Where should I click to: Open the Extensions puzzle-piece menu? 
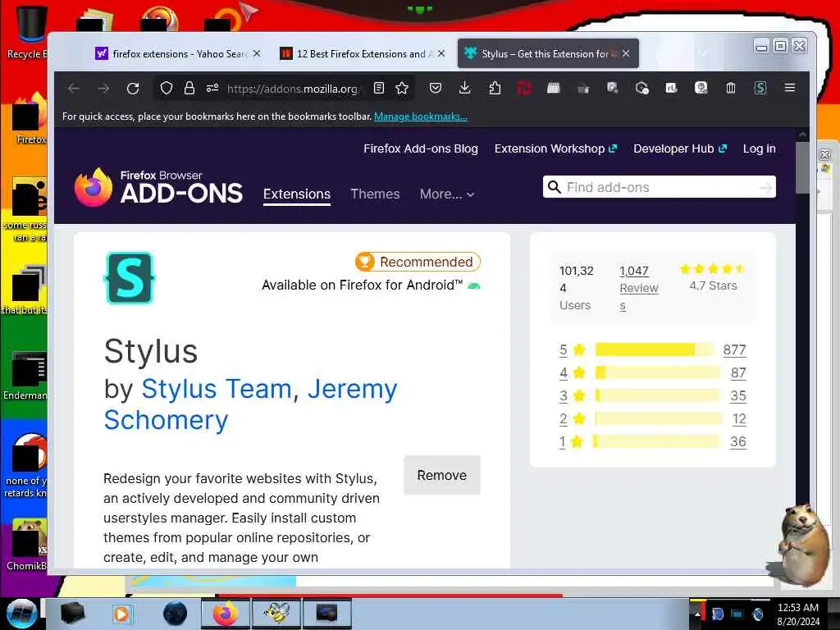pyautogui.click(x=495, y=88)
